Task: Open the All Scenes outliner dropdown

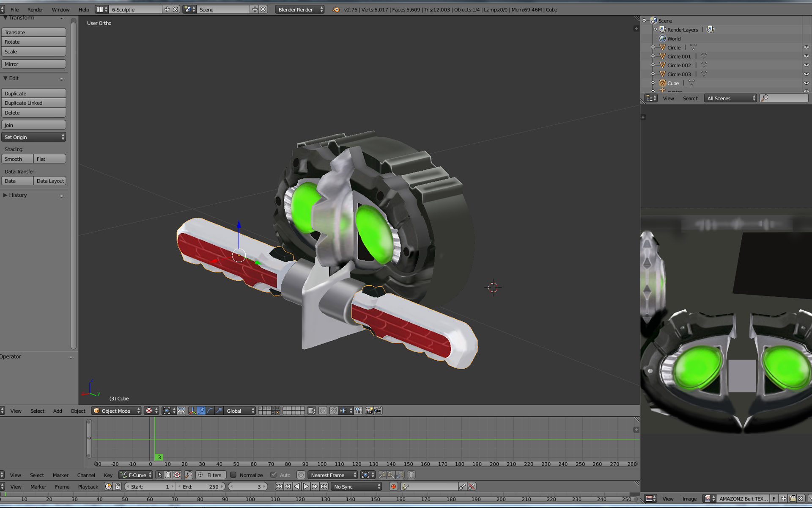Action: (730, 98)
